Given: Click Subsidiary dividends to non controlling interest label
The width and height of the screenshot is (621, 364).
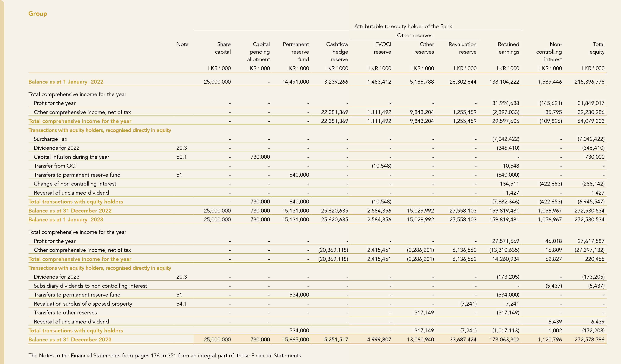Looking at the screenshot, I should click(90, 286).
